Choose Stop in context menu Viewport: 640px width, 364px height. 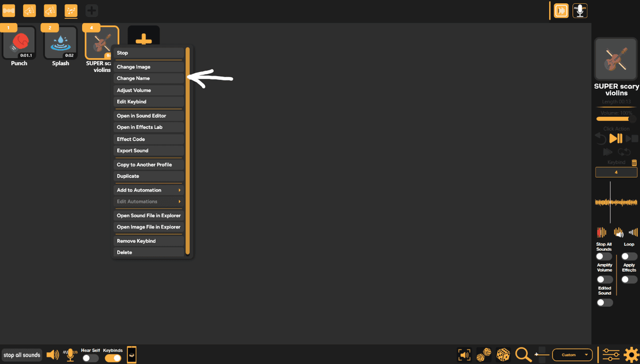pos(149,53)
